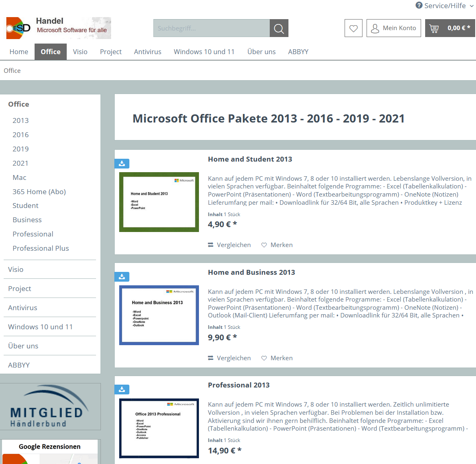The height and width of the screenshot is (464, 476).
Task: Click download badge on Professional 2013
Action: point(122,389)
